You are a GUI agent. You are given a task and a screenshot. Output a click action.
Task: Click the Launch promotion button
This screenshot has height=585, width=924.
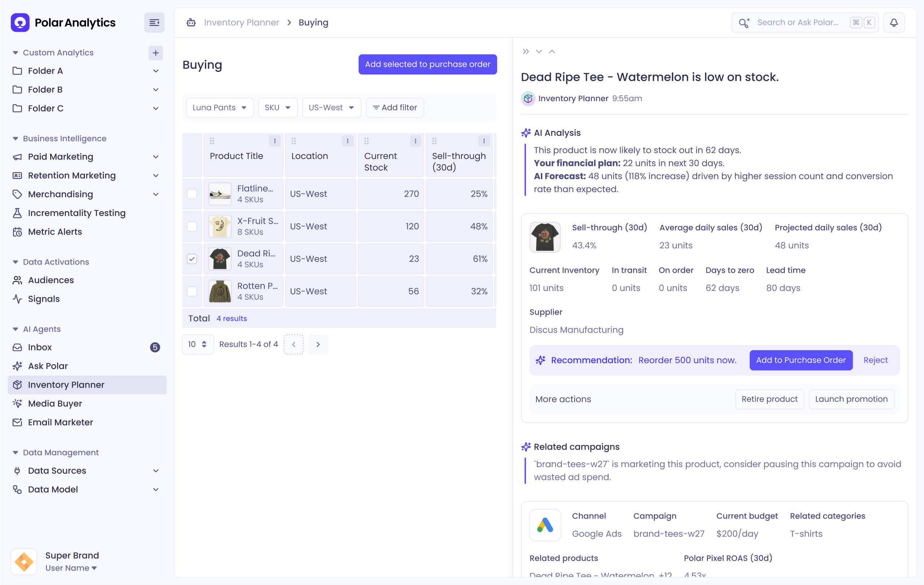coord(851,399)
